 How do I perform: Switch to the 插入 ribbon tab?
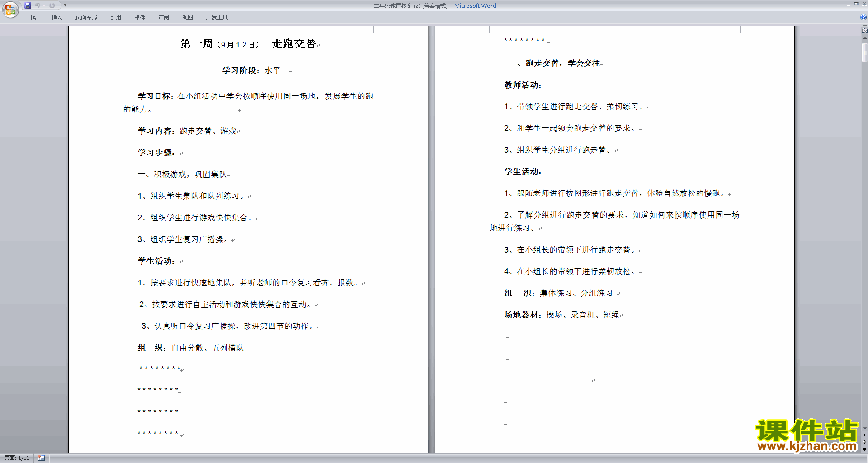[57, 18]
